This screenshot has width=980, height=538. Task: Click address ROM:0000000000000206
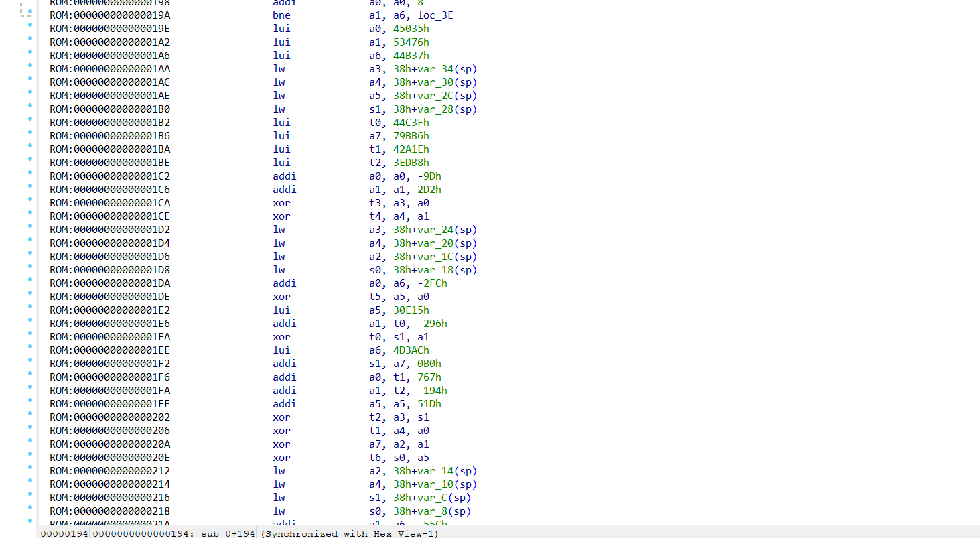click(110, 431)
